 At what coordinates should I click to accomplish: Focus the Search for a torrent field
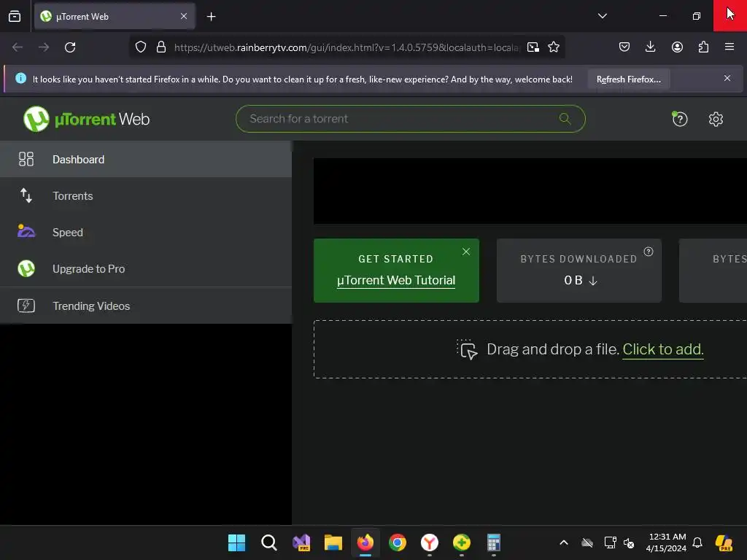[410, 119]
